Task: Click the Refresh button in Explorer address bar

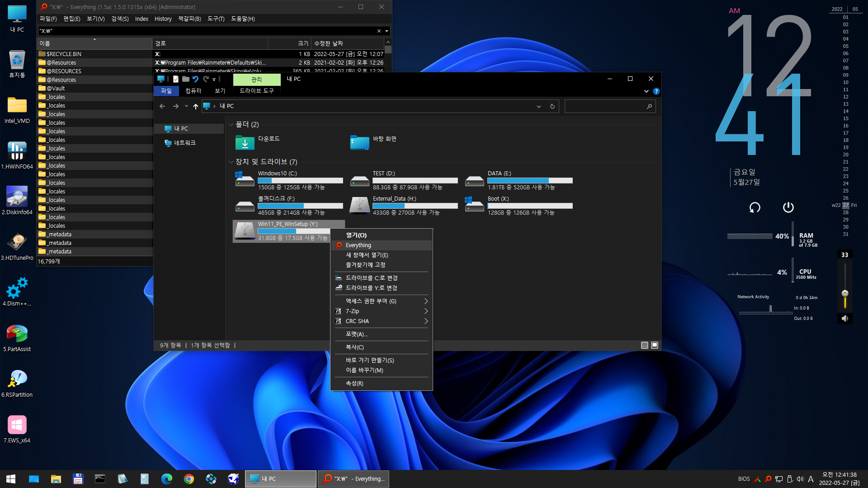Action: pos(552,107)
